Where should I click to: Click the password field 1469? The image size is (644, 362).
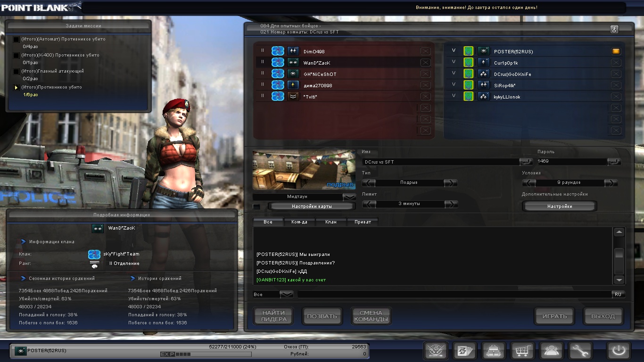coord(572,161)
